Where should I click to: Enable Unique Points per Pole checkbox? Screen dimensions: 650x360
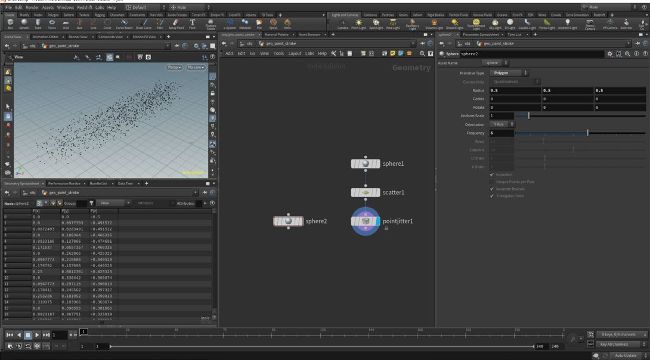click(x=492, y=182)
